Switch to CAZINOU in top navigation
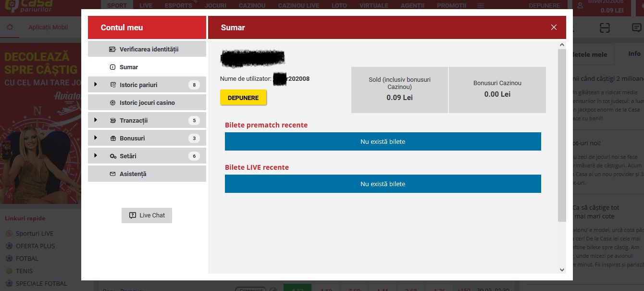This screenshot has height=291, width=644. coord(252,6)
